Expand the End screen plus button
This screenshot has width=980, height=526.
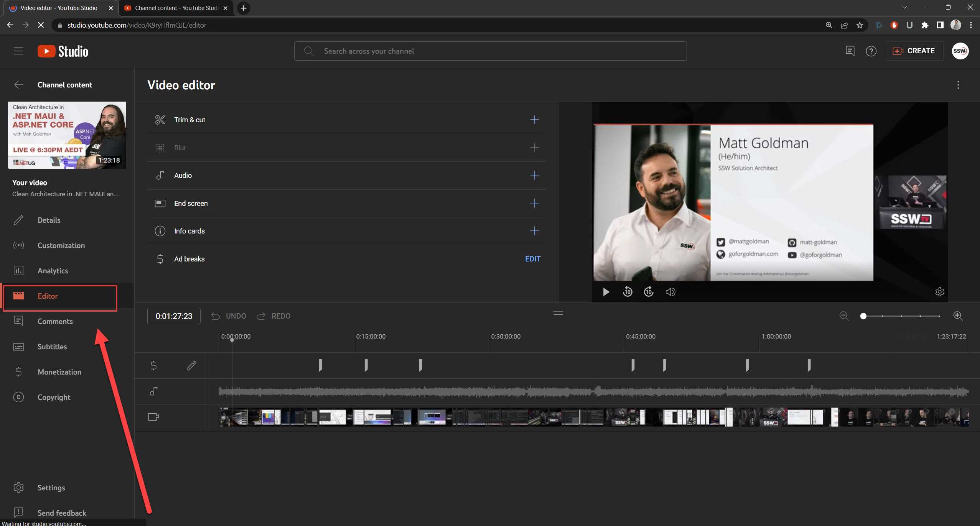[x=534, y=203]
